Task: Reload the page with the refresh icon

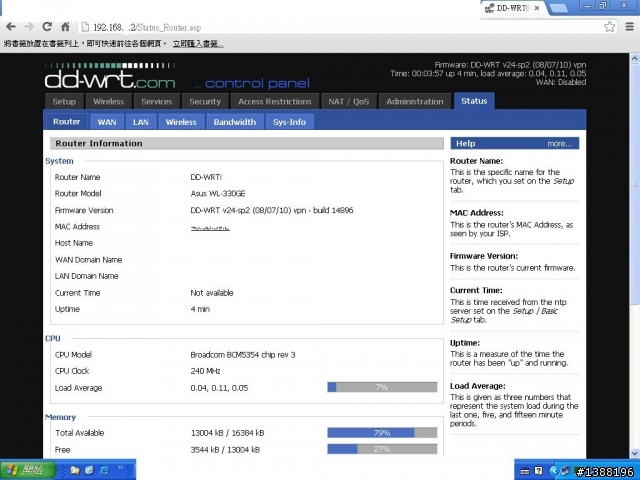Action: 47,27
